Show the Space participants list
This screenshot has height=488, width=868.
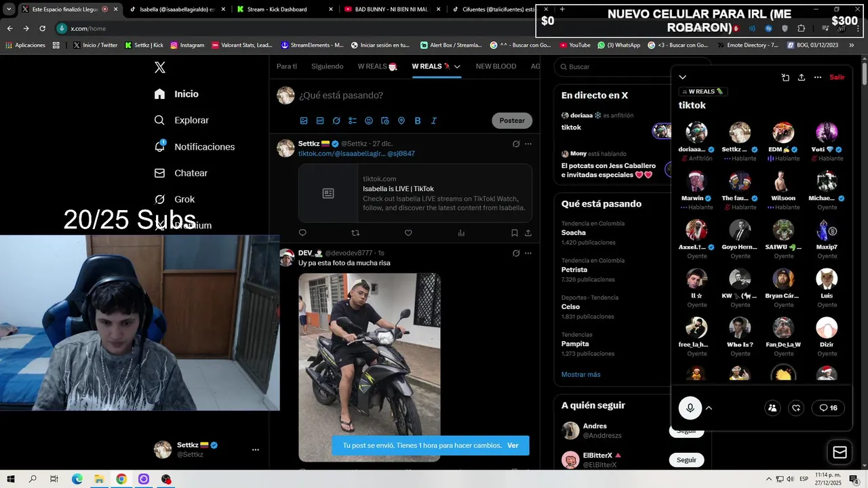pos(772,408)
